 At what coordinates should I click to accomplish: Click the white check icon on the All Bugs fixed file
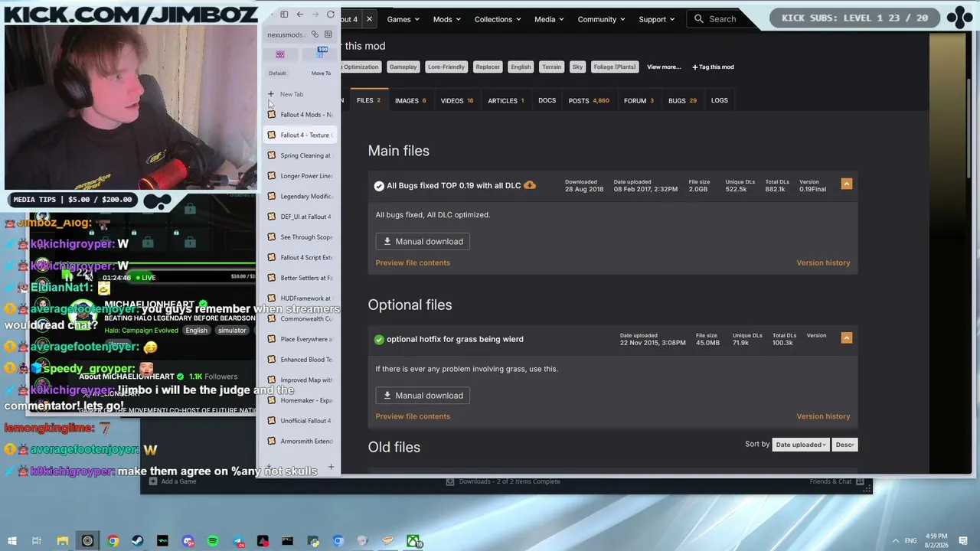point(379,185)
